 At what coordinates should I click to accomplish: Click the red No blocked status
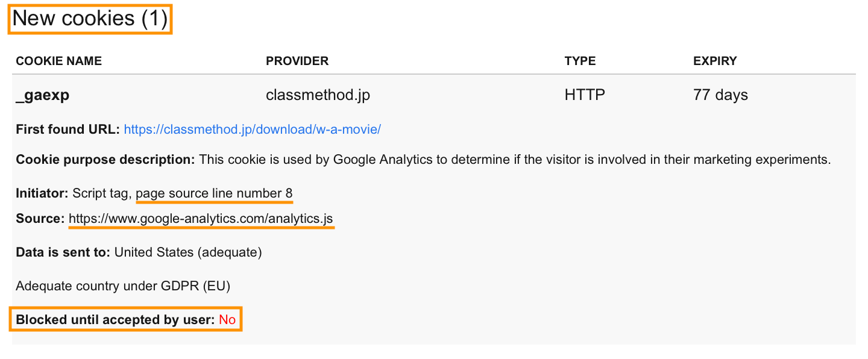click(227, 320)
